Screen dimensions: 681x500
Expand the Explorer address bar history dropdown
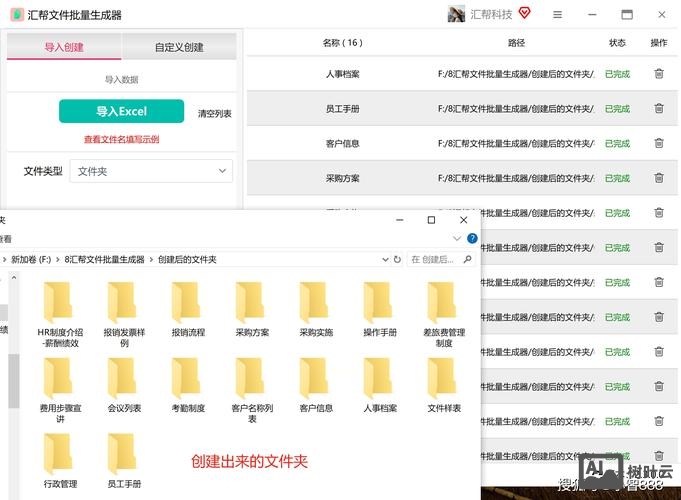[x=385, y=259]
